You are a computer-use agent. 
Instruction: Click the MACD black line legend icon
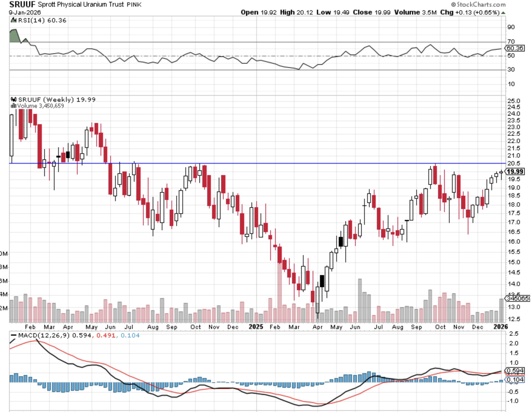coord(13,336)
